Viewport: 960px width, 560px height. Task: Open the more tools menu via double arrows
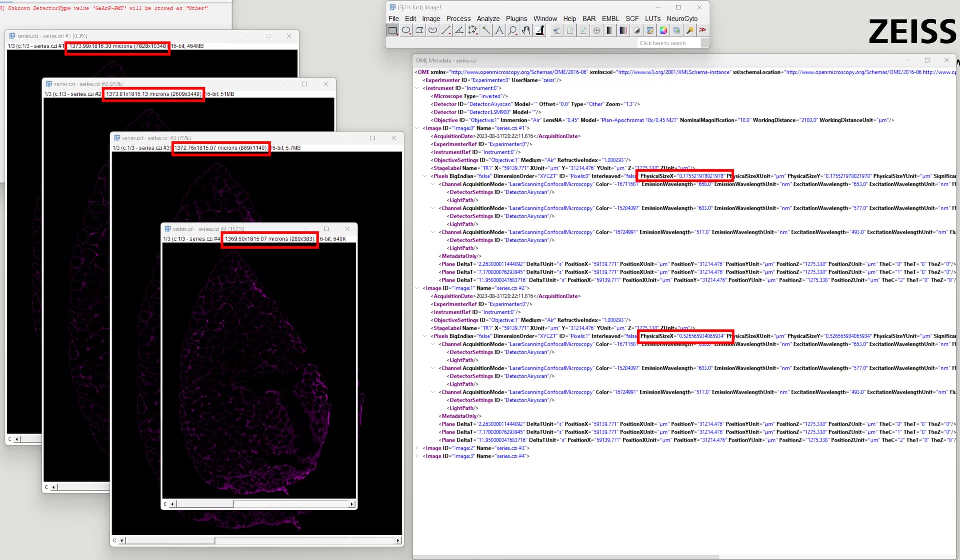[x=703, y=30]
